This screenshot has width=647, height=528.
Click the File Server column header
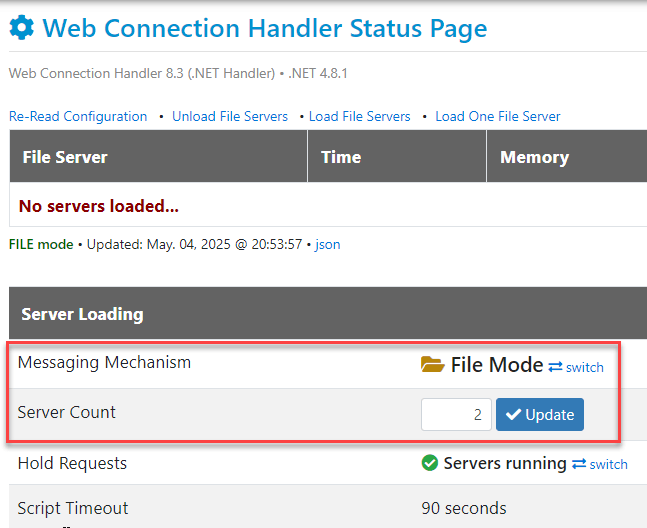(x=158, y=156)
